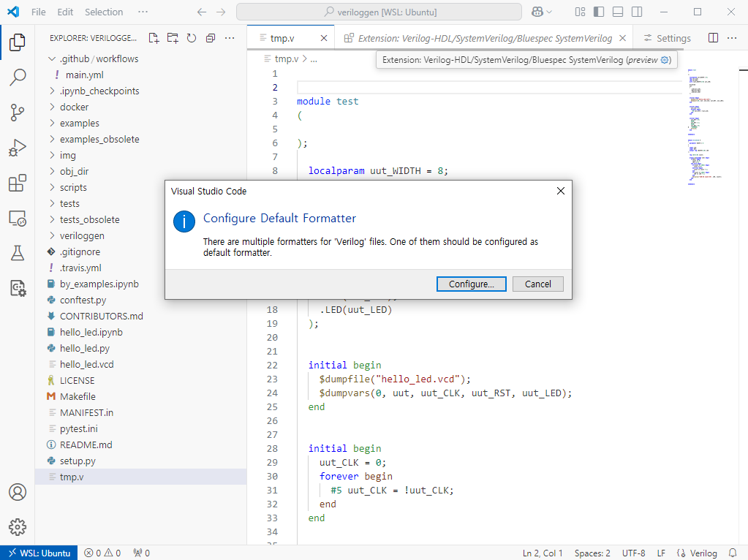Go forward in navigation history

[x=221, y=12]
